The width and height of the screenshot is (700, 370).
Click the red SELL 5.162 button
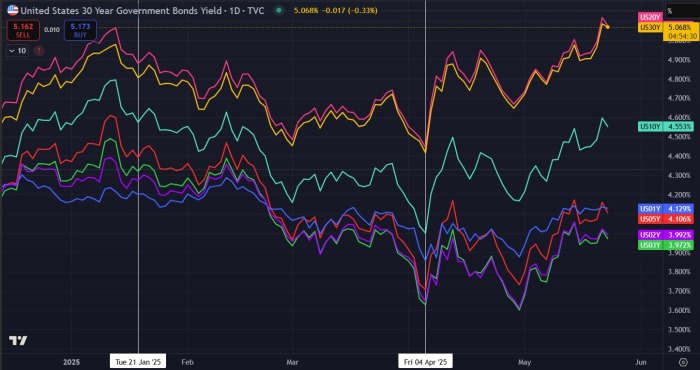[23, 30]
